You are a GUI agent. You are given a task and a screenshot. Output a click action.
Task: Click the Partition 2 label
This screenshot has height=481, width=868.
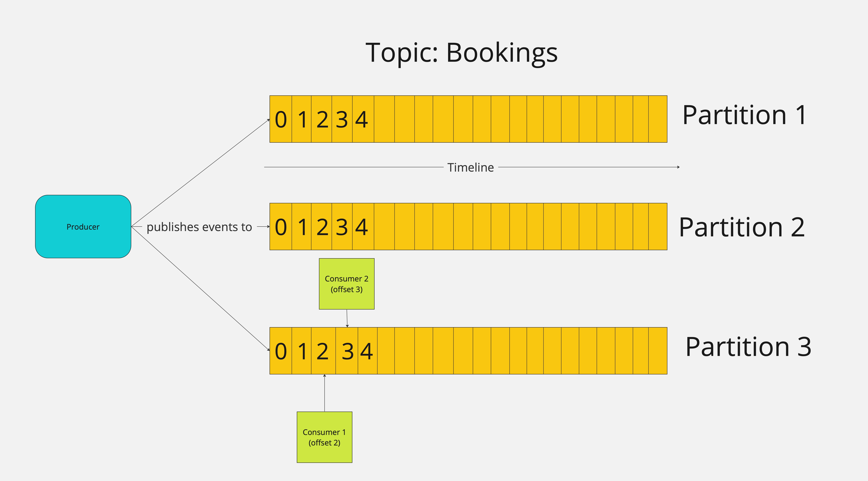742,227
